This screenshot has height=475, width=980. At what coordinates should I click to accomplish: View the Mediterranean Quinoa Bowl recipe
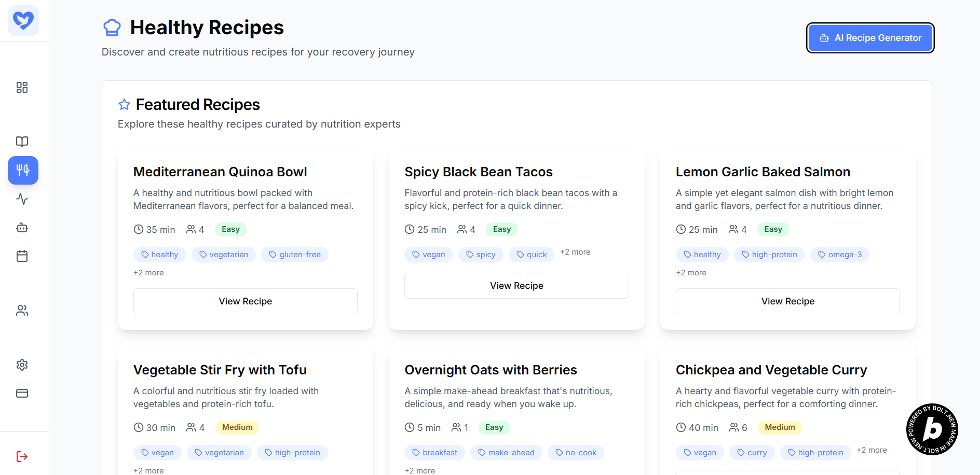click(x=245, y=301)
